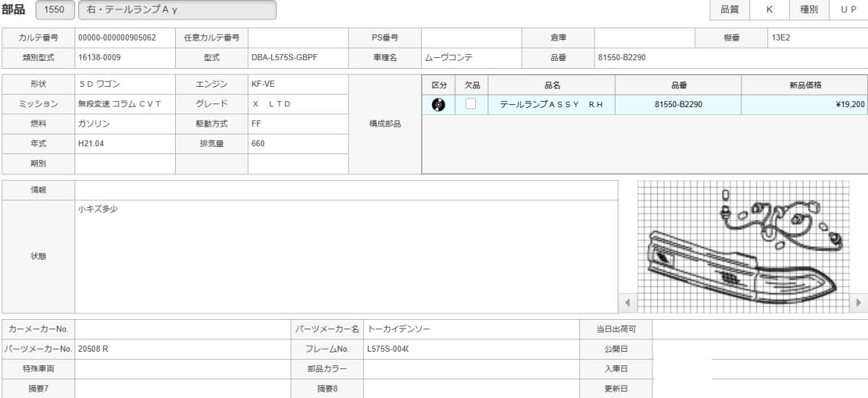868x398 pixels.
Task: Select the テールランプASSY RH row name
Action: (x=552, y=104)
